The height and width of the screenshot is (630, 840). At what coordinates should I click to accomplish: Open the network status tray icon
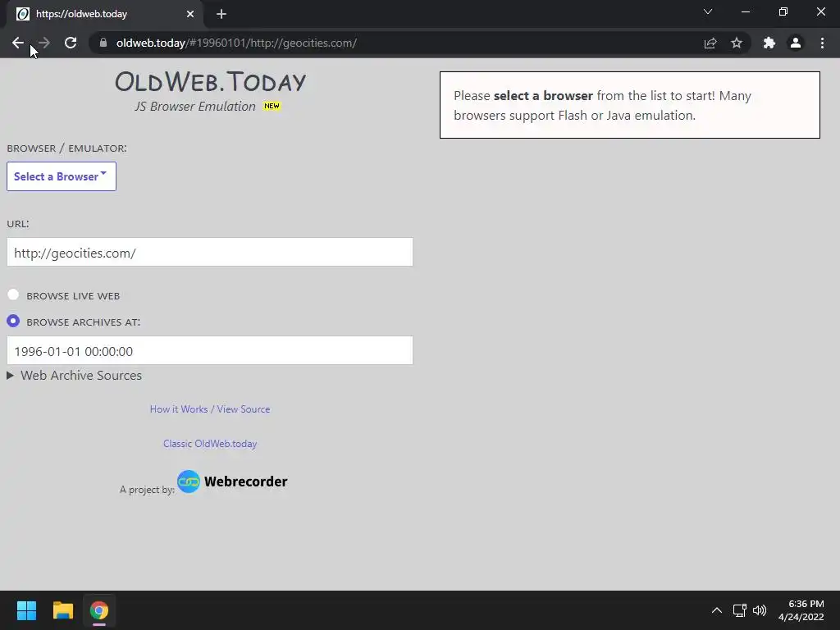point(739,610)
